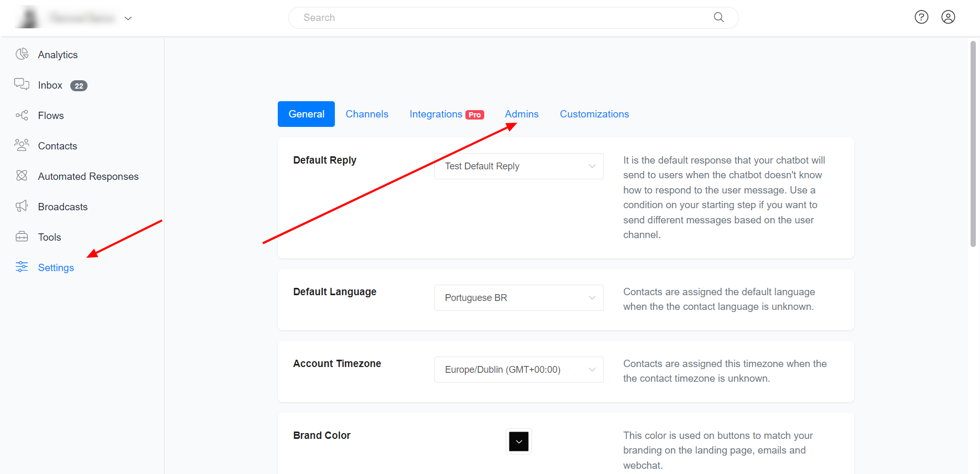Open Tools via the toolbox icon
The width and height of the screenshot is (980, 474).
point(22,236)
